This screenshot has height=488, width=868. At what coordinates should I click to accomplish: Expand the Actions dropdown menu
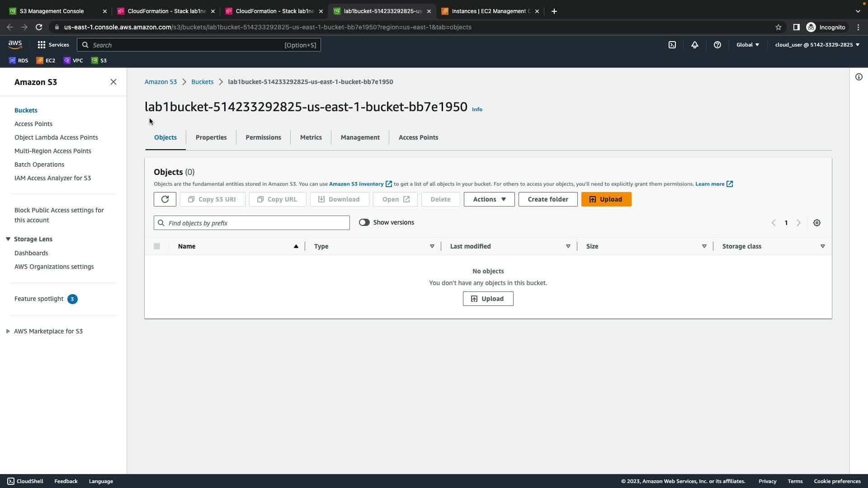point(489,199)
